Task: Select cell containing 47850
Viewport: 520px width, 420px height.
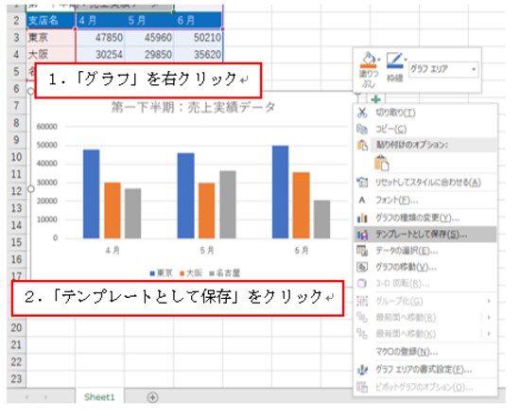Action: (x=100, y=38)
